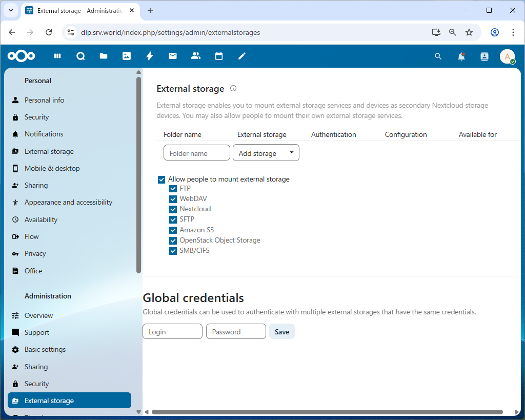Open the Chrome tab search dropdown
Screen dimensions: 525x420
pyautogui.click(x=11, y=10)
